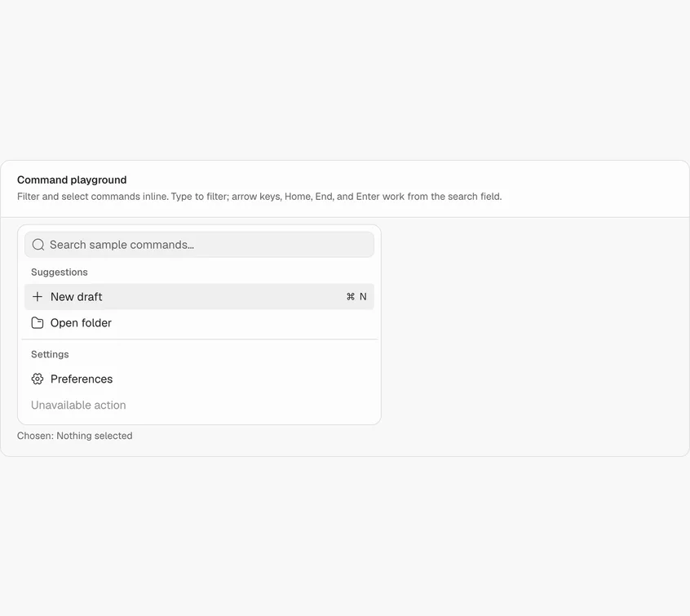This screenshot has height=616, width=690.
Task: Select the New draft command
Action: point(199,296)
